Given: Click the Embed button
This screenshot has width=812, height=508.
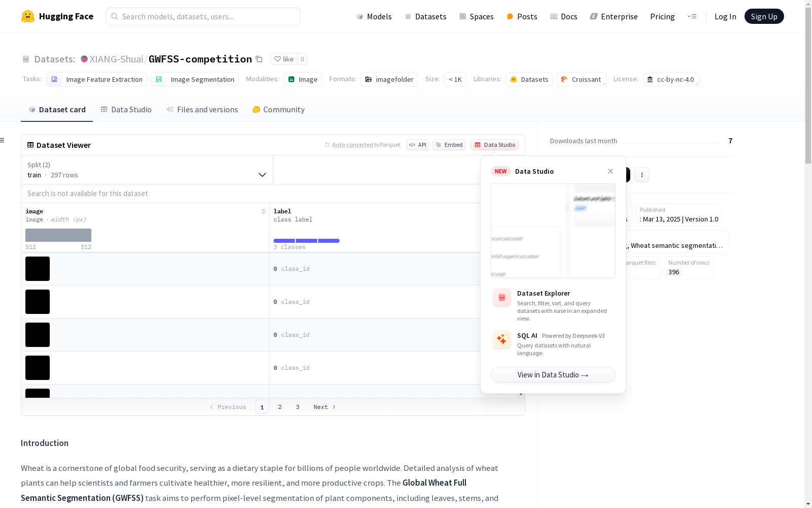Looking at the screenshot, I should tap(449, 145).
